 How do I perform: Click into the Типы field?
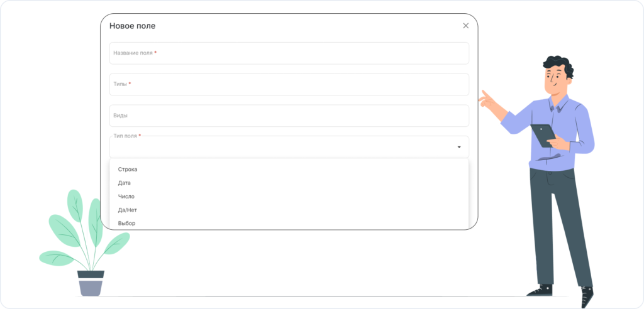pyautogui.click(x=289, y=85)
